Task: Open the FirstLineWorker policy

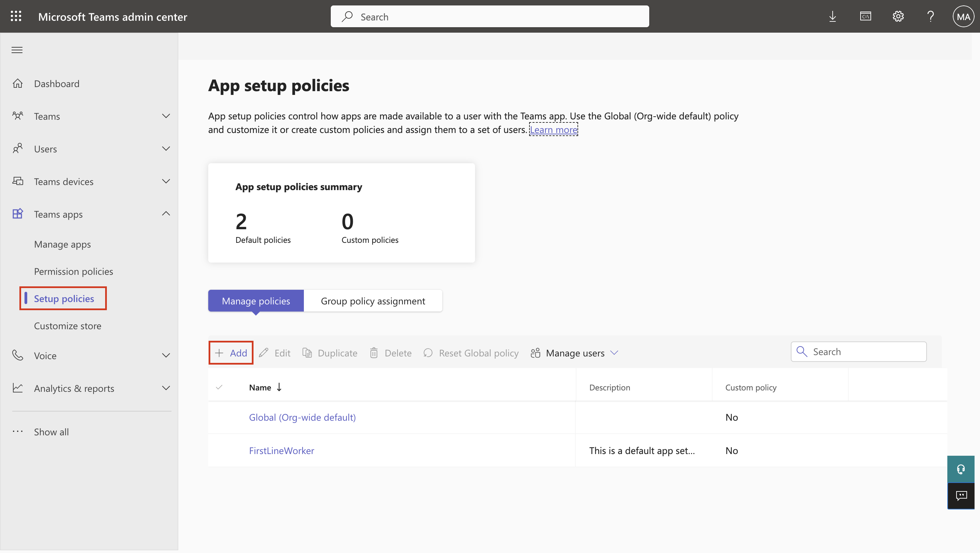Action: [281, 450]
